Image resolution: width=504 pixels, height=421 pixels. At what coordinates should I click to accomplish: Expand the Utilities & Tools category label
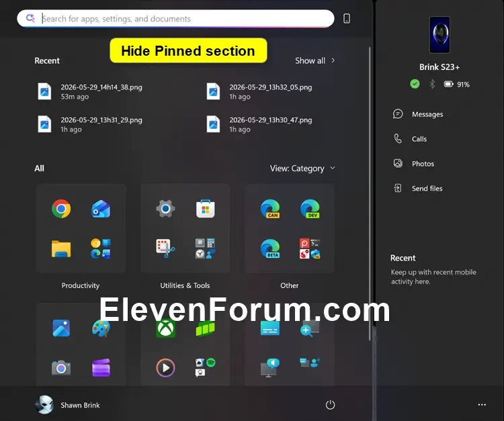tap(185, 285)
